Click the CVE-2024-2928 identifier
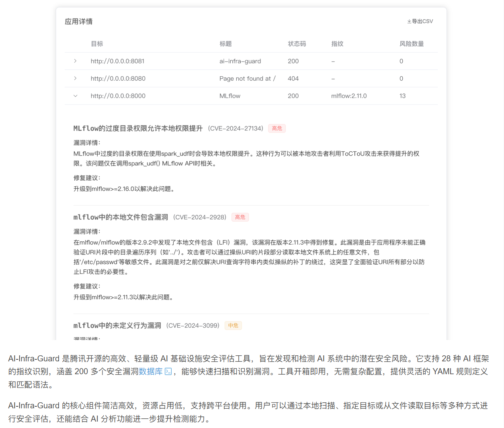 (x=200, y=217)
